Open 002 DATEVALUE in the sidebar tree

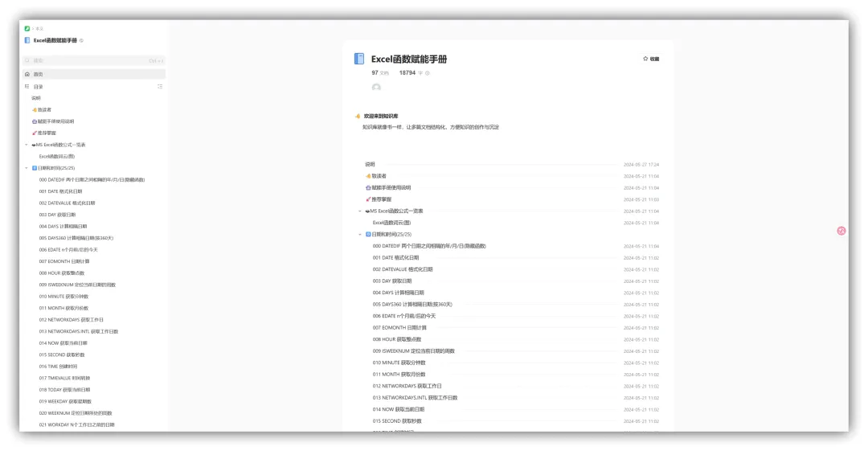point(67,203)
